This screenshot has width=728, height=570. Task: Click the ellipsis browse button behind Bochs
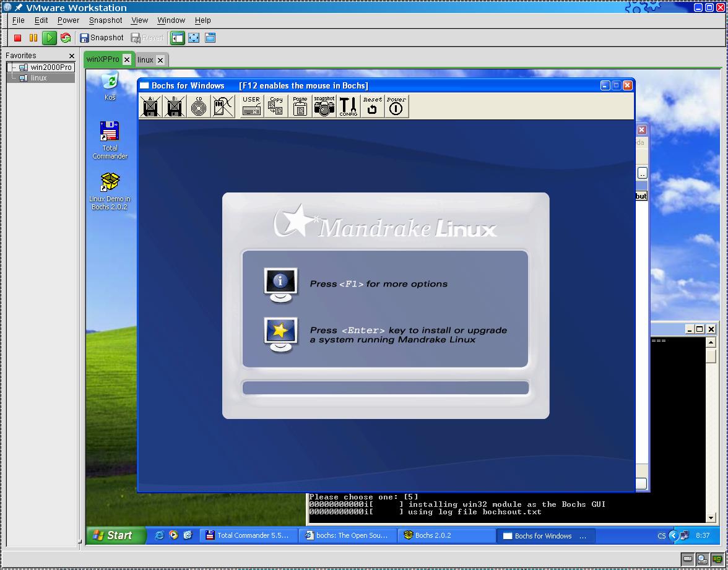point(642,173)
